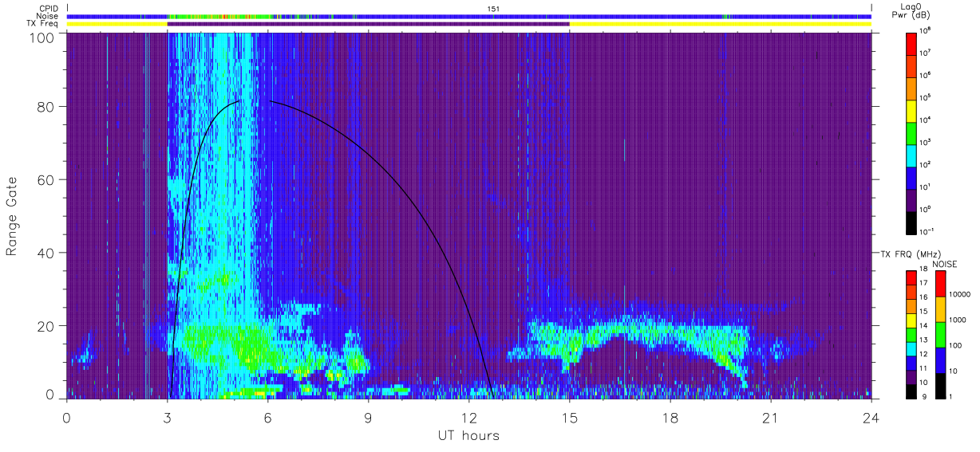Click the 10^4 label on Lag0 colorbar
The height and width of the screenshot is (452, 980).
[x=926, y=121]
